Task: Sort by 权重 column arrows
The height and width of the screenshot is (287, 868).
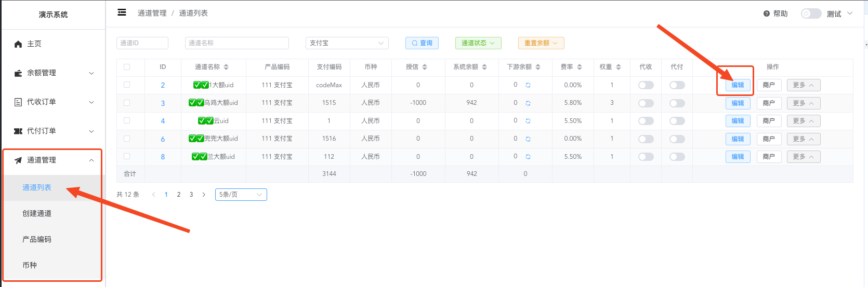Action: (619, 67)
